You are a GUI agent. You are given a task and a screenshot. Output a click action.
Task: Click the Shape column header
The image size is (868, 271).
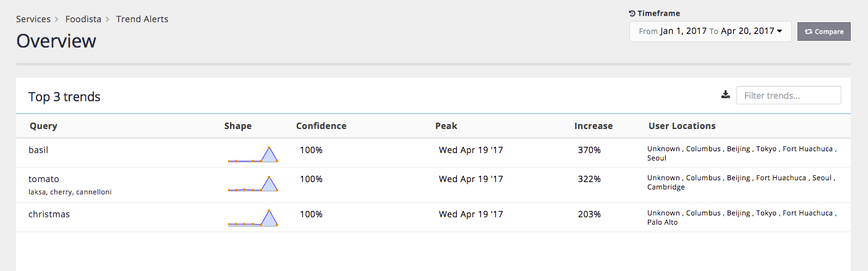[x=237, y=126]
